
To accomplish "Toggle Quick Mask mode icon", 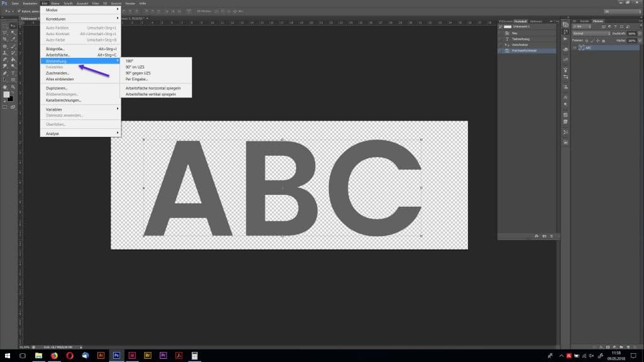I will tap(4, 107).
